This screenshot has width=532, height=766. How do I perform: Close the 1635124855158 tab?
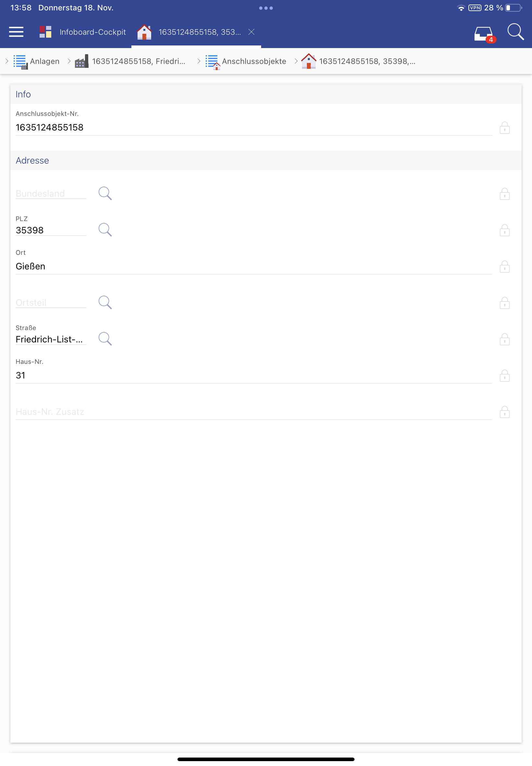tap(251, 32)
